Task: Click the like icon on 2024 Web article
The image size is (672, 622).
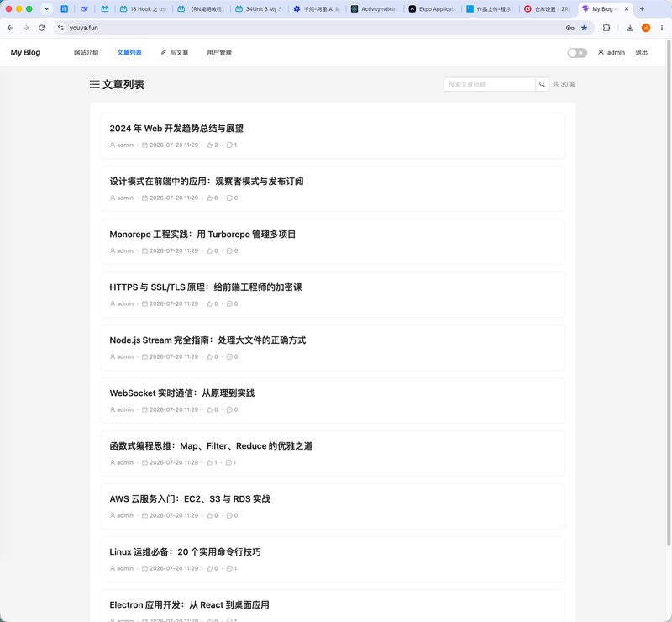Action: (x=209, y=145)
